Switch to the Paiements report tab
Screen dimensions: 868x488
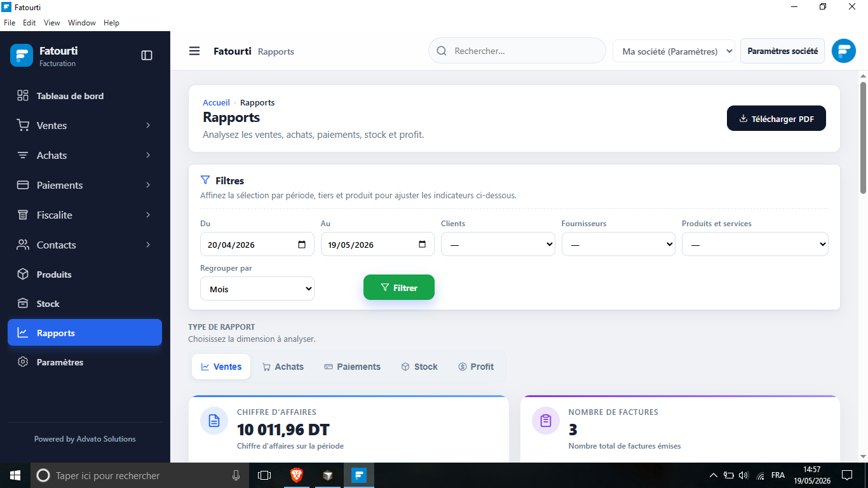click(x=352, y=367)
